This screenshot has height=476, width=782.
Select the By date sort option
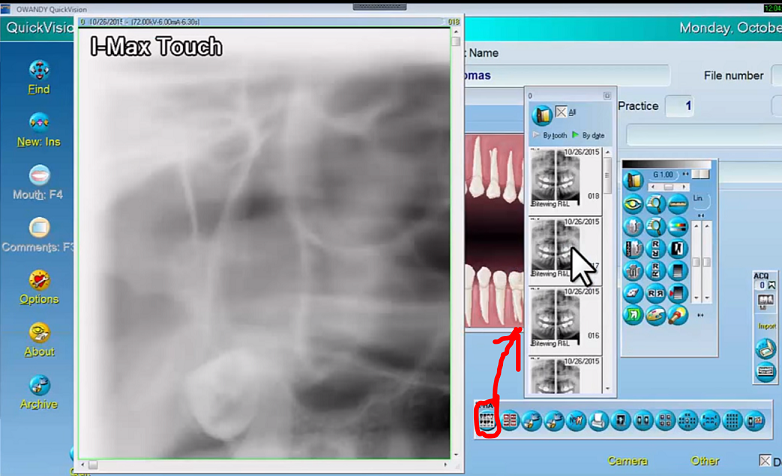click(588, 135)
